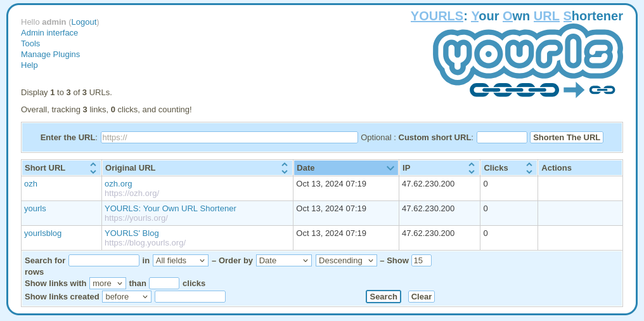Image resolution: width=644 pixels, height=321 pixels.
Task: Click https://yourls.org/ original URL
Action: 136,218
